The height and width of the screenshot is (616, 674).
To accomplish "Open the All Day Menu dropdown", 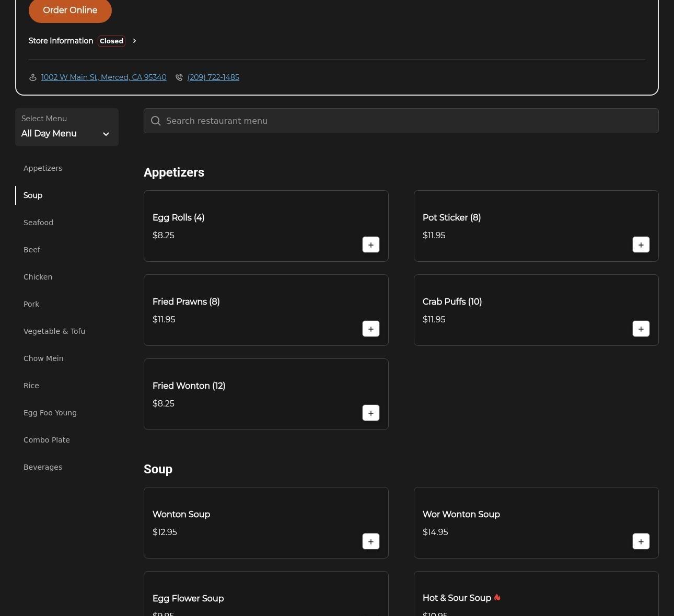I will point(66,127).
